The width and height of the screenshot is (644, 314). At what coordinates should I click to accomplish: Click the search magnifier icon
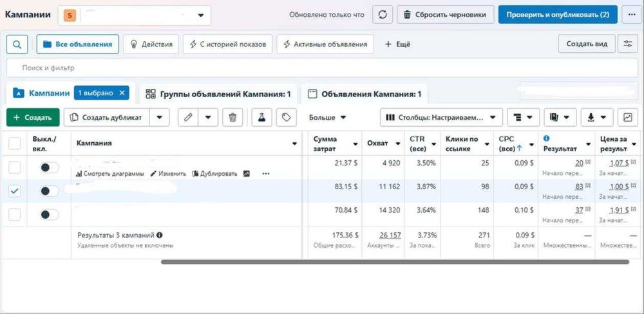pyautogui.click(x=17, y=44)
